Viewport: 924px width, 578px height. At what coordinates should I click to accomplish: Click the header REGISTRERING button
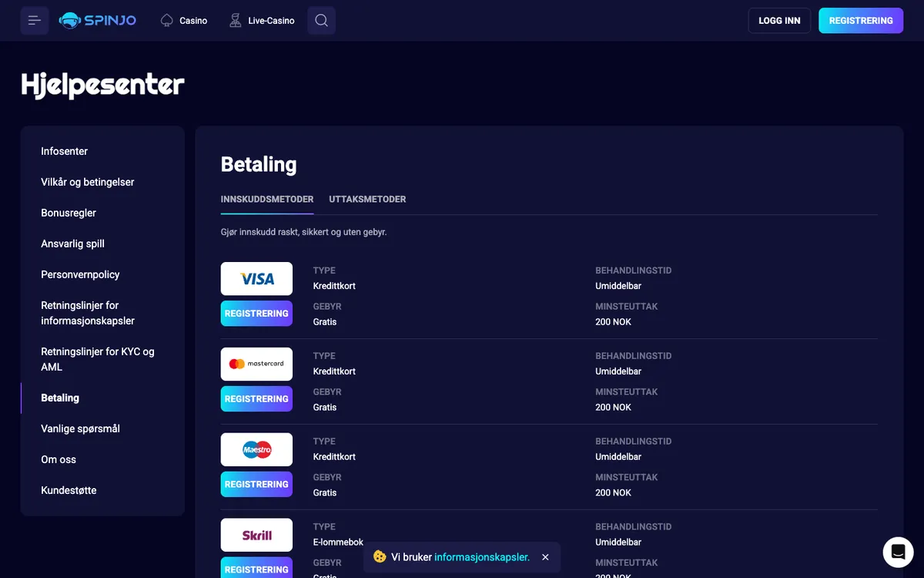(861, 21)
